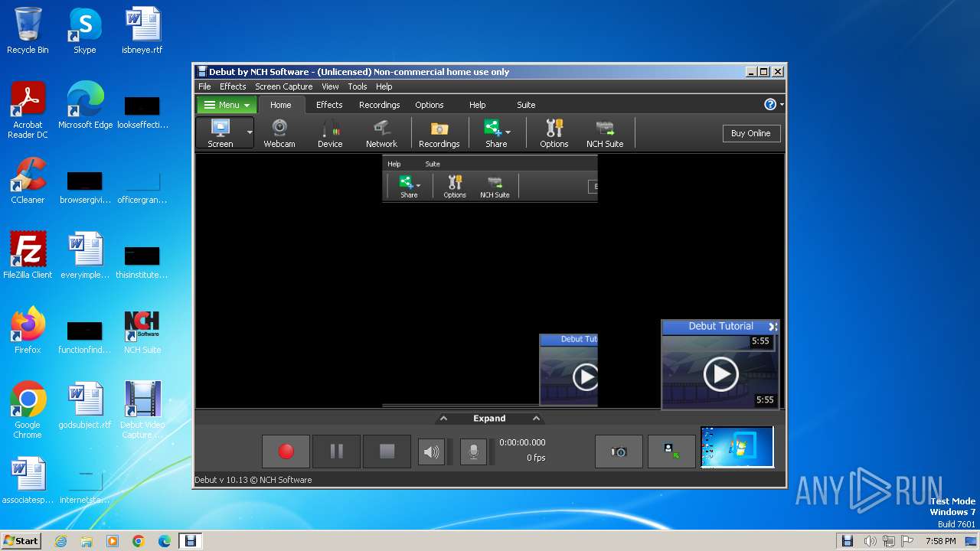
Task: Toggle the microphone recording button
Action: (473, 452)
